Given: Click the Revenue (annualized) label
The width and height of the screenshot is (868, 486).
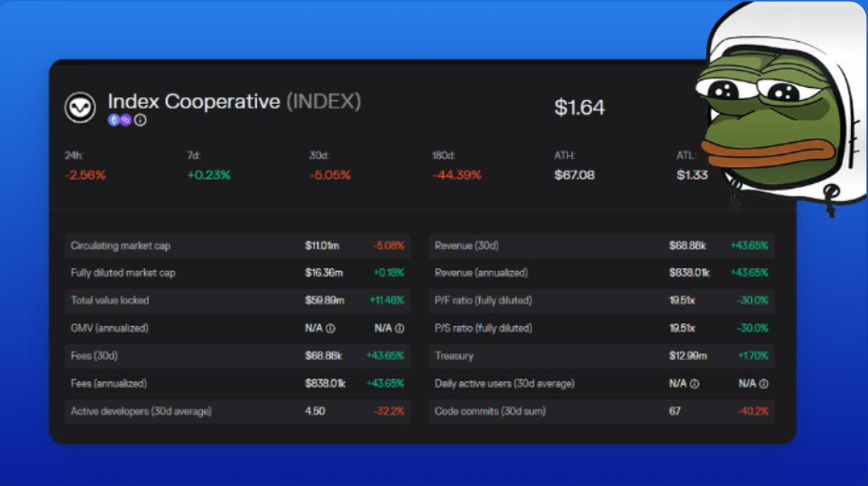Looking at the screenshot, I should 481,273.
